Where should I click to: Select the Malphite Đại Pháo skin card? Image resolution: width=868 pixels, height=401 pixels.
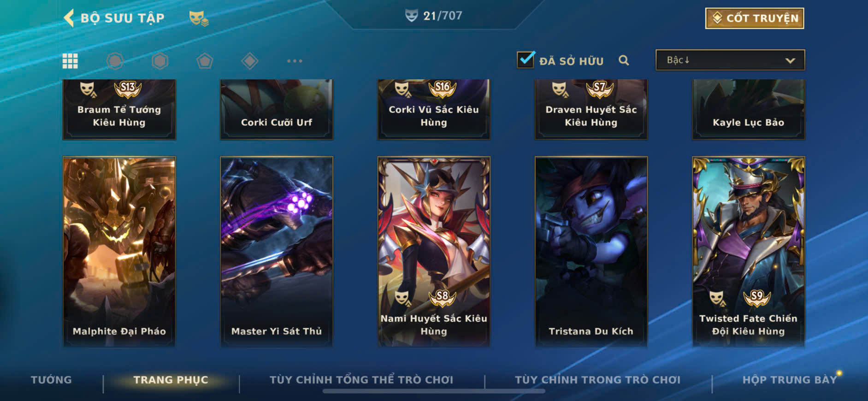(x=119, y=251)
